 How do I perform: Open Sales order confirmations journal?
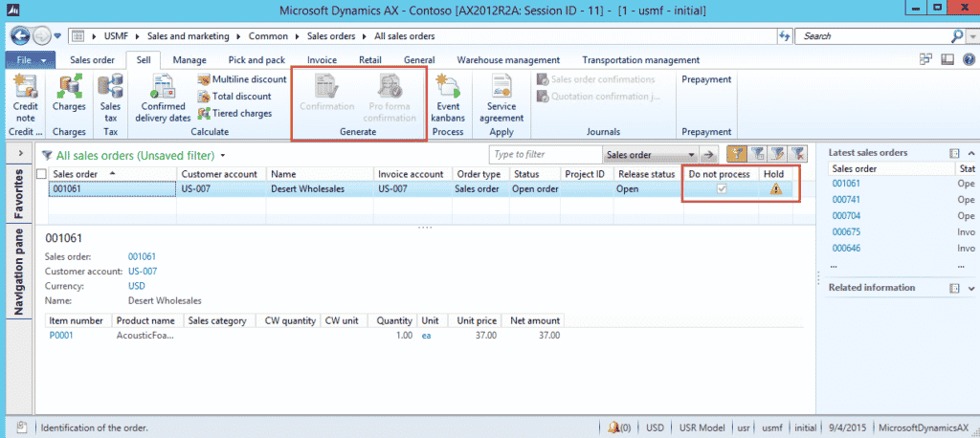click(x=595, y=79)
